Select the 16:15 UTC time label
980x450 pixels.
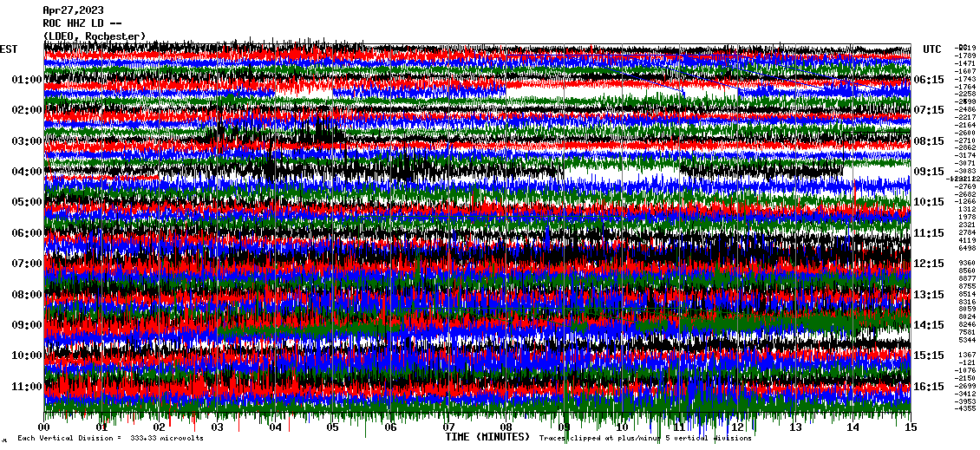pos(929,386)
